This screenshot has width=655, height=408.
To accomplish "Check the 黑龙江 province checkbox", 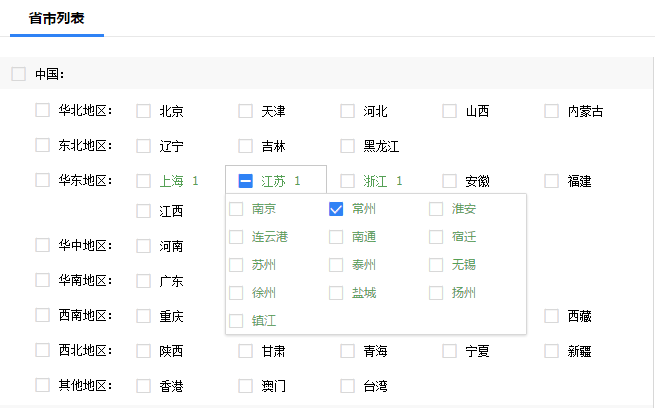I will click(x=348, y=146).
